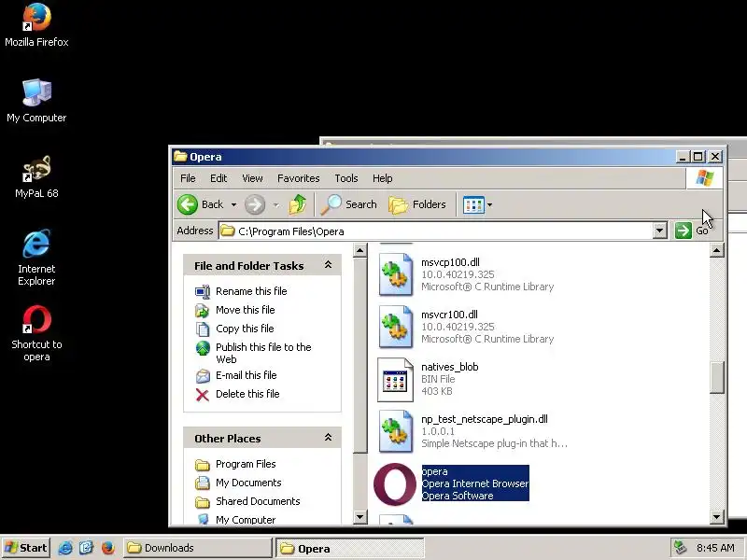Click the Opera taskbar button
The width and height of the screenshot is (747, 560).
[x=350, y=548]
